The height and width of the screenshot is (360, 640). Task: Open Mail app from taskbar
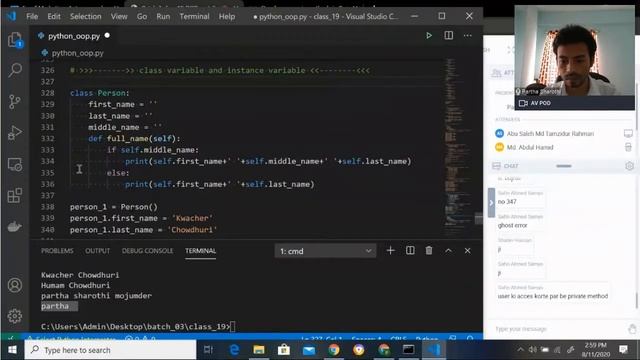click(309, 350)
